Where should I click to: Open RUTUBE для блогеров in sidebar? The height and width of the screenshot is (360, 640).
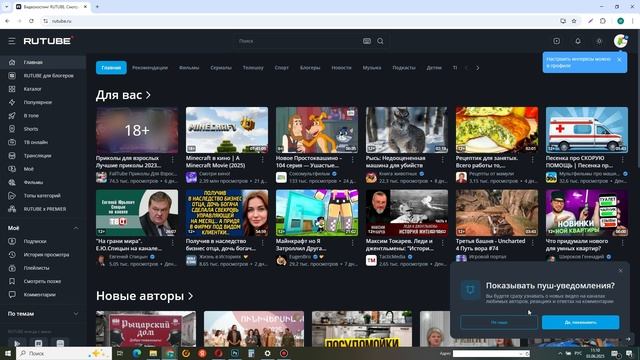[x=43, y=76]
